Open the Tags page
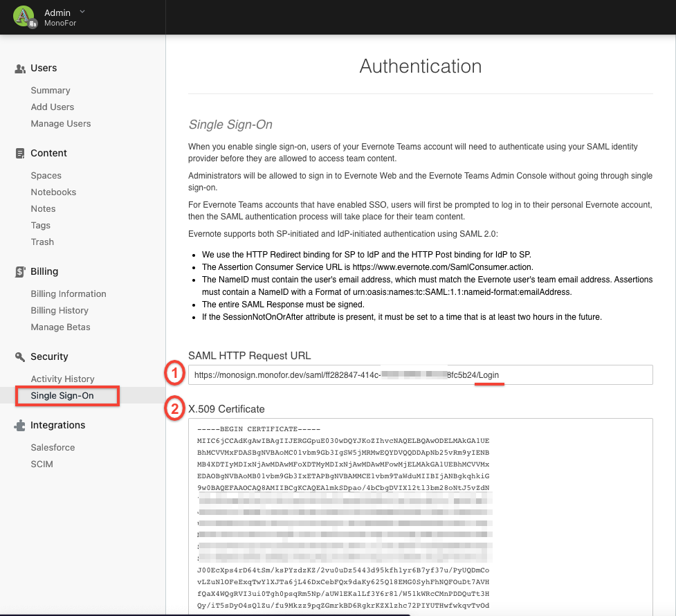This screenshot has height=616, width=676. [41, 226]
